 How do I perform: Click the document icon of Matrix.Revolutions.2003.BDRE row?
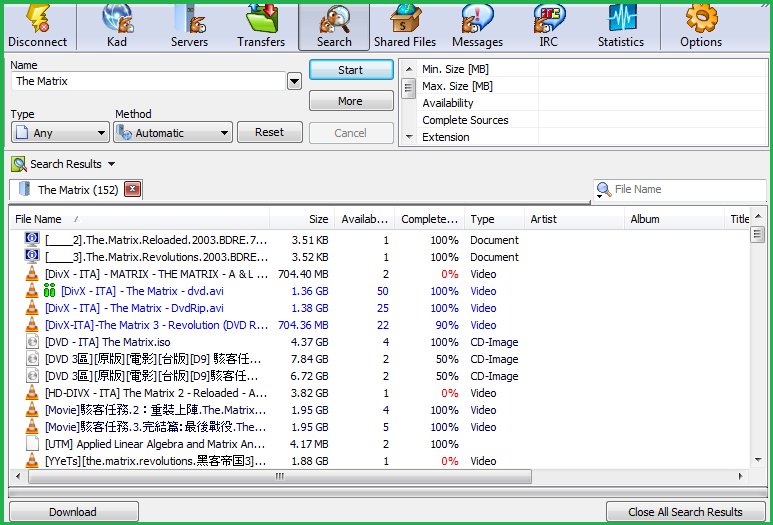pyautogui.click(x=32, y=256)
